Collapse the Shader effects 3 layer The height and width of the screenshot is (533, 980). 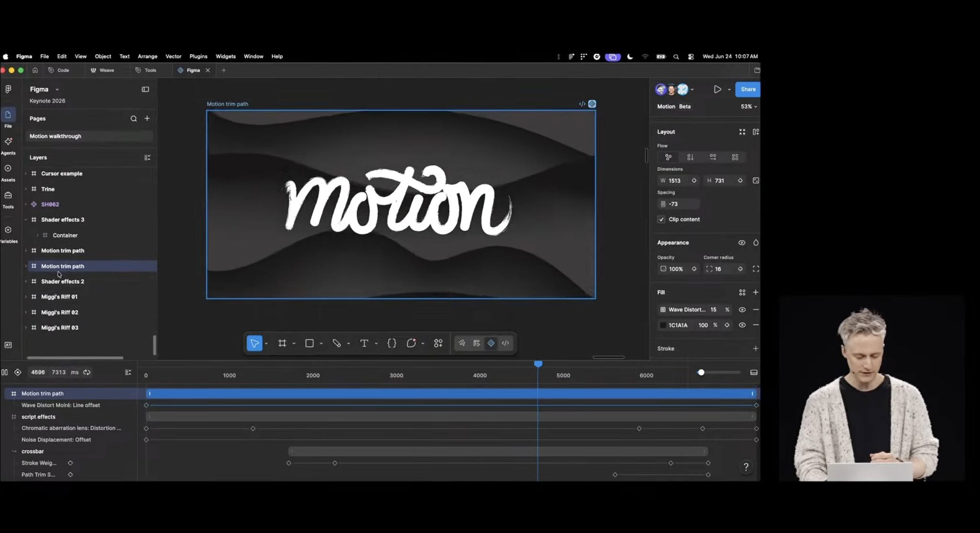click(x=26, y=220)
